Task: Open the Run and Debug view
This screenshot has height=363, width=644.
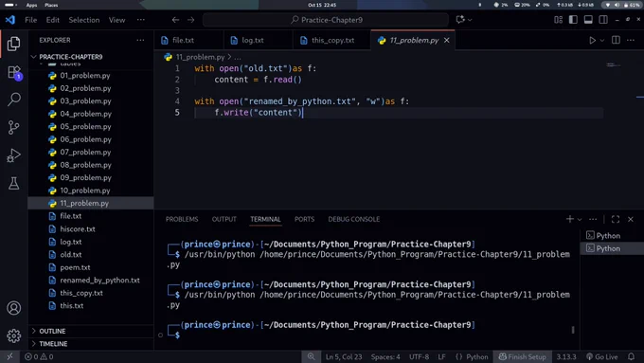Action: click(13, 155)
